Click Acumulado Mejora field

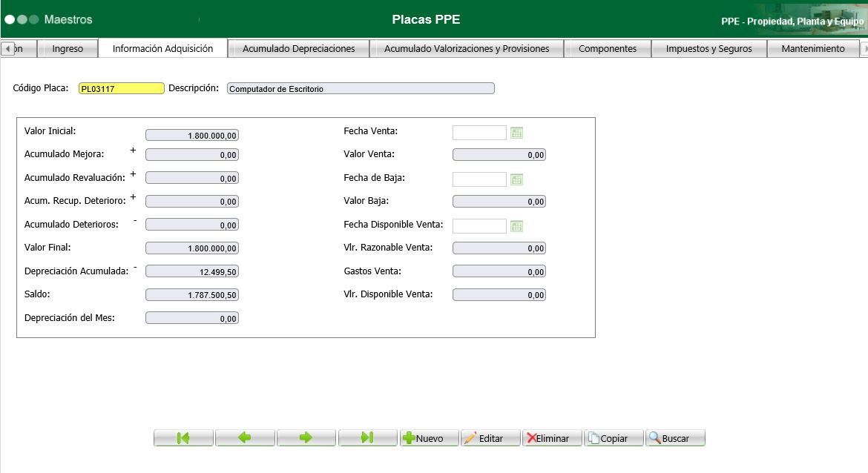pos(192,155)
